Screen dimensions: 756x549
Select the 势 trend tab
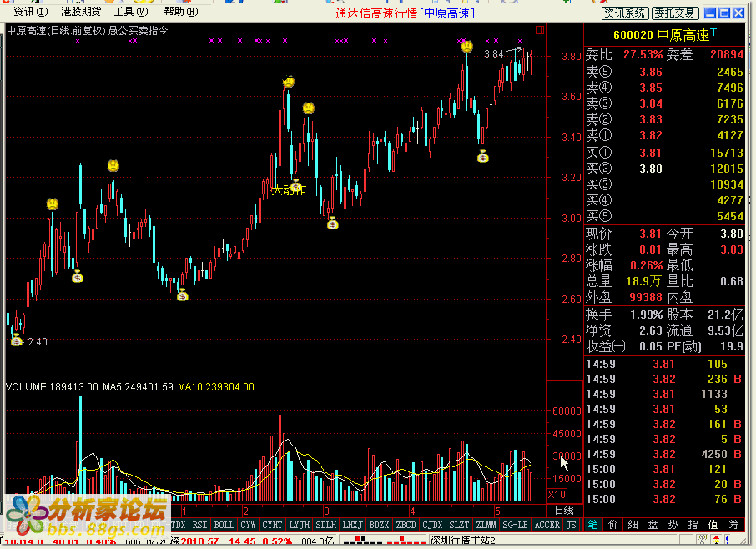[x=673, y=525]
